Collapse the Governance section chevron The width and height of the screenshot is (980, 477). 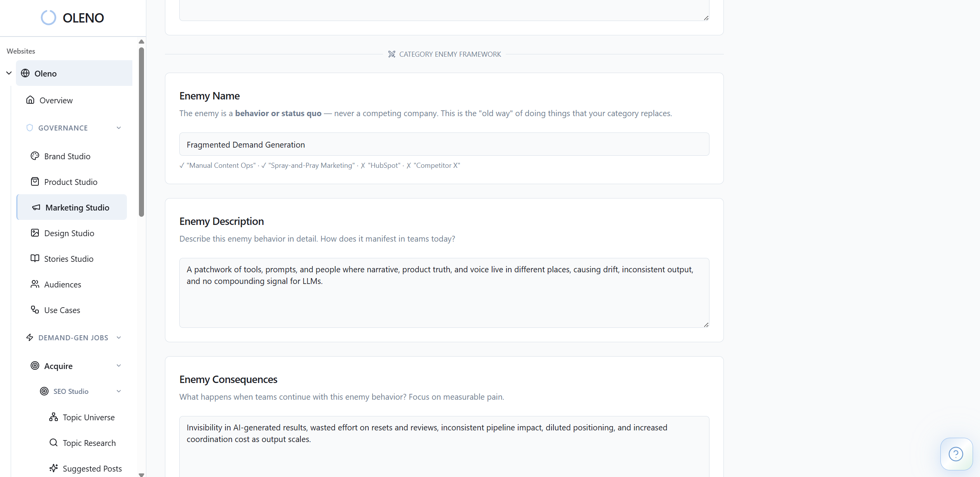[x=119, y=128]
